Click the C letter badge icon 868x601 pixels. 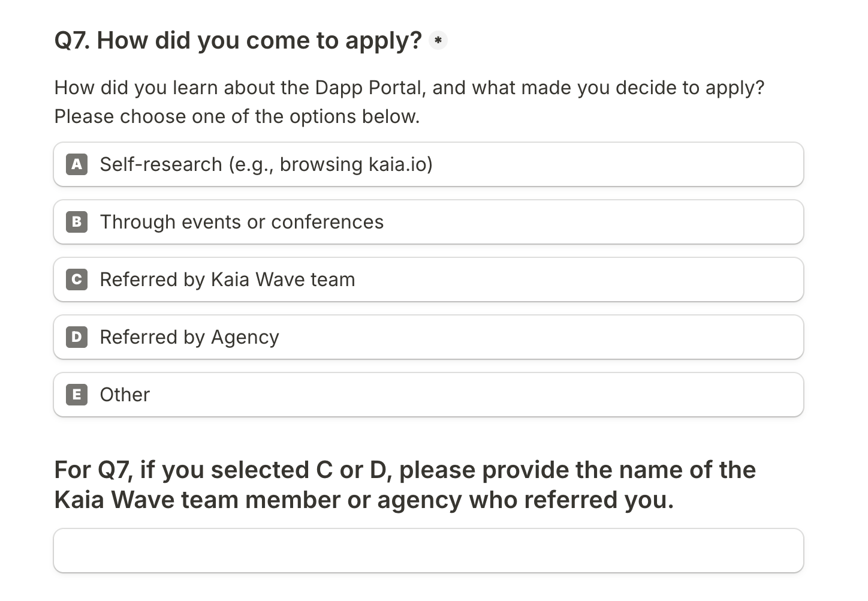pos(77,280)
